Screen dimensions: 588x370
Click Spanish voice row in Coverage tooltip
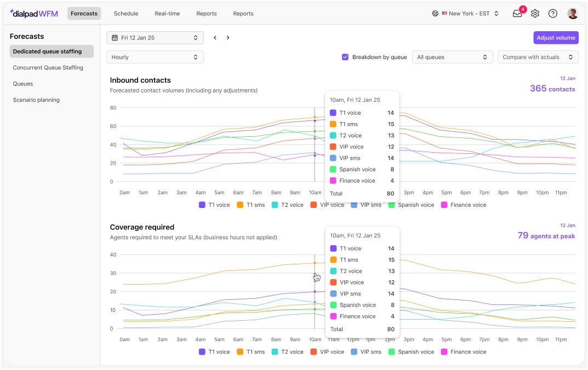362,305
